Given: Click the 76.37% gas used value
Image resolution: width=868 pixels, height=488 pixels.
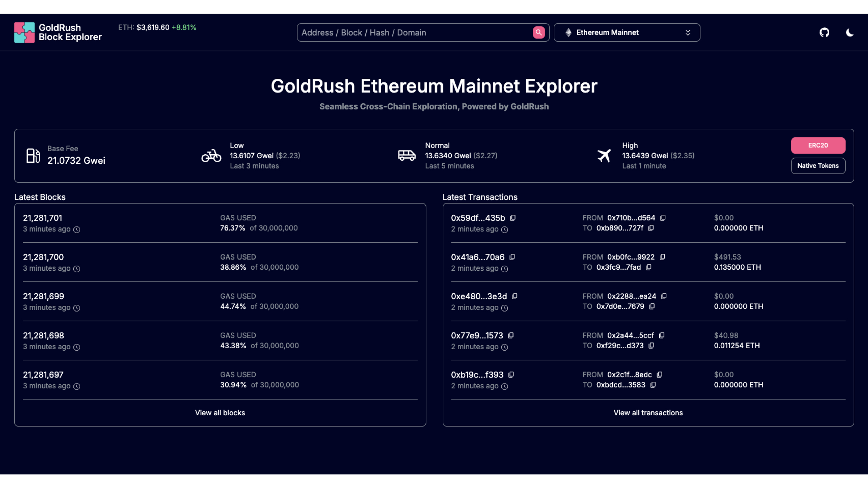Looking at the screenshot, I should (x=233, y=228).
